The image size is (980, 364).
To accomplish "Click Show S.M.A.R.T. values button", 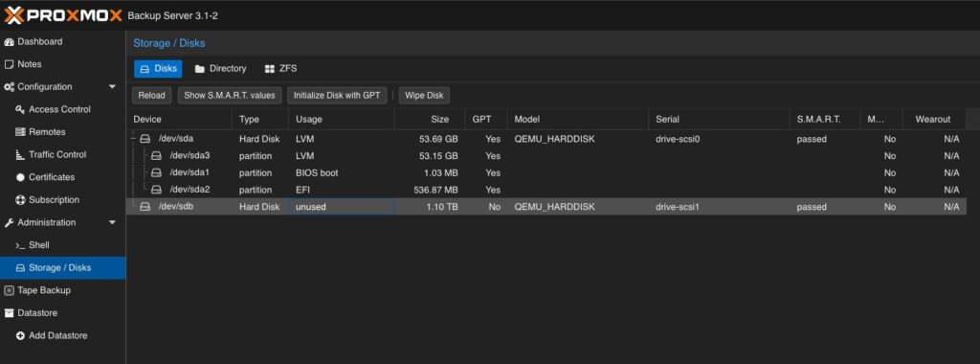I will (x=230, y=96).
